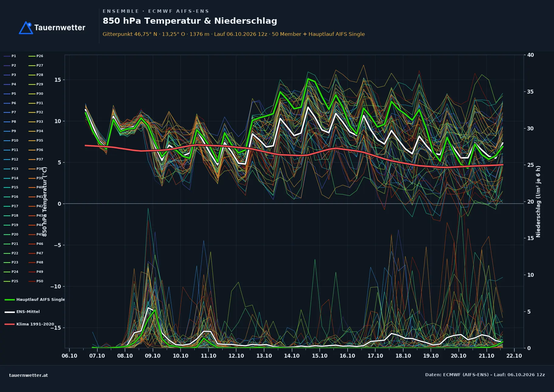The width and height of the screenshot is (554, 392).
Task: Click the 40 value on precipitation axis
Action: [x=531, y=55]
